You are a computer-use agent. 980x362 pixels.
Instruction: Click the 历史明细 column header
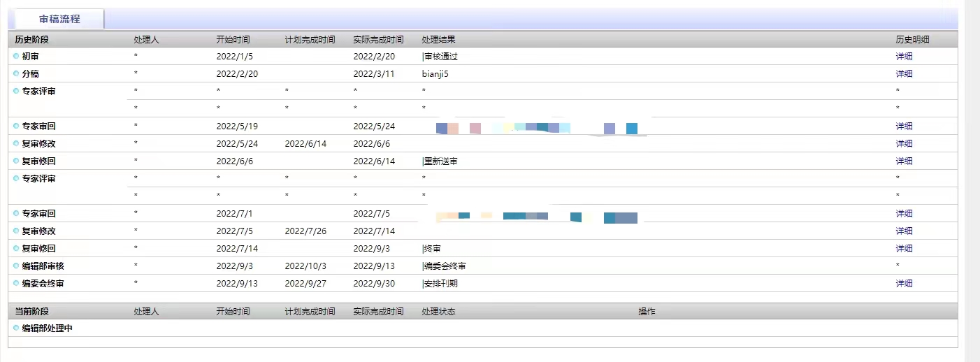pyautogui.click(x=913, y=40)
